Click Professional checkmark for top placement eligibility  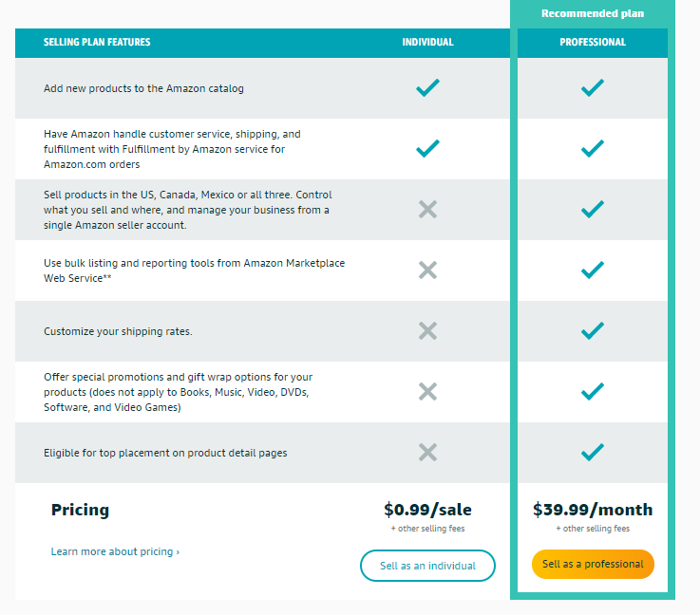click(x=593, y=453)
